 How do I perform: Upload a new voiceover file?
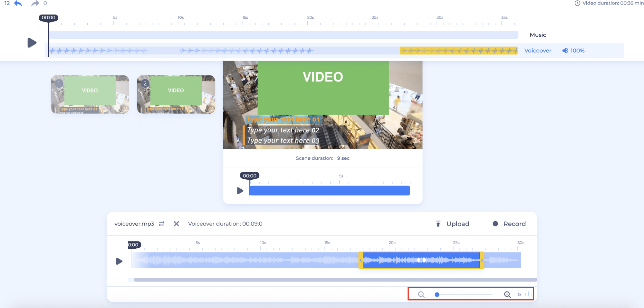point(452,224)
